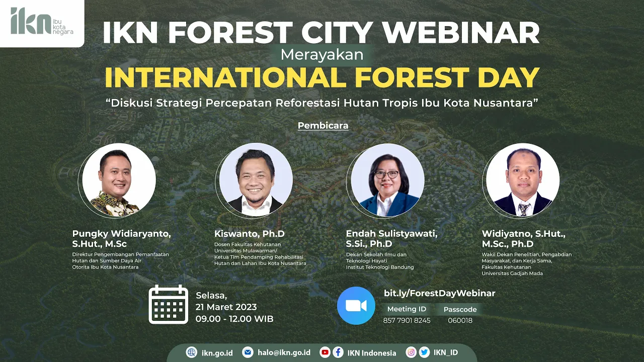Click the Passcode value 060018

tap(460, 320)
